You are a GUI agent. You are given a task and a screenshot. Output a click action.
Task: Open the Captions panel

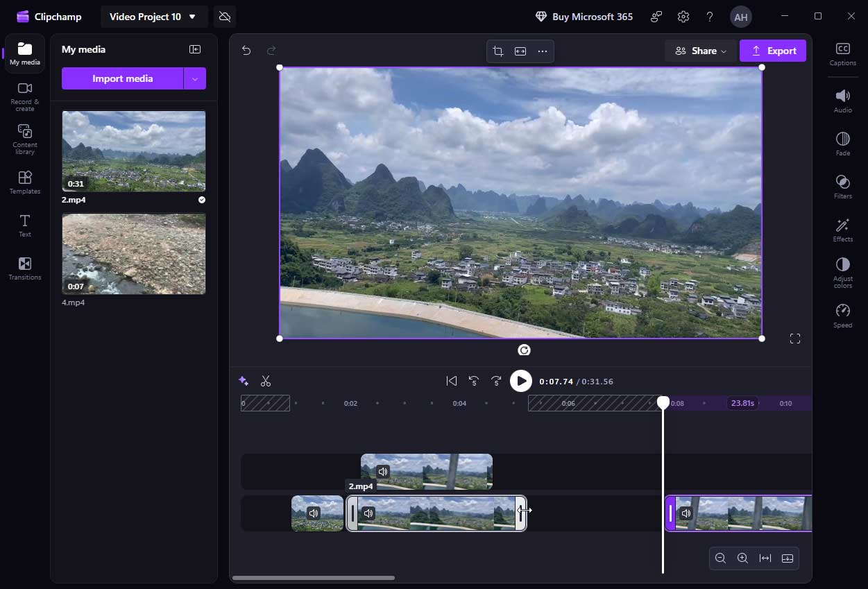point(842,53)
